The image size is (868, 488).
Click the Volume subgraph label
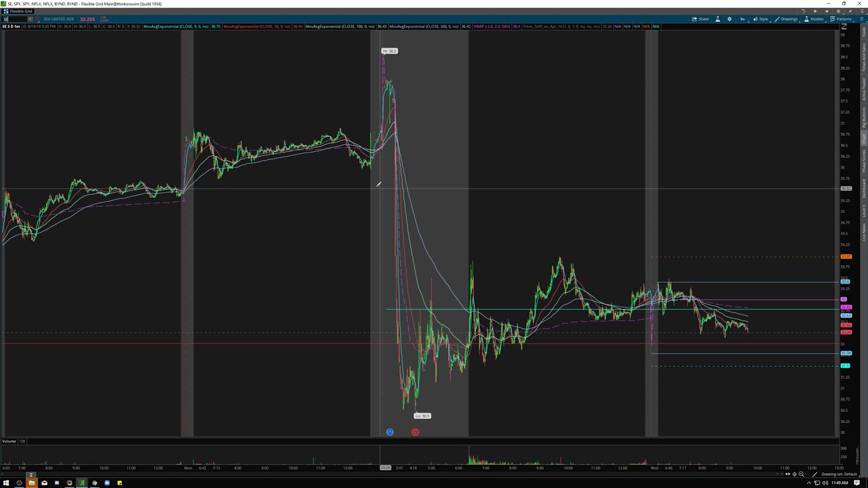(9, 441)
